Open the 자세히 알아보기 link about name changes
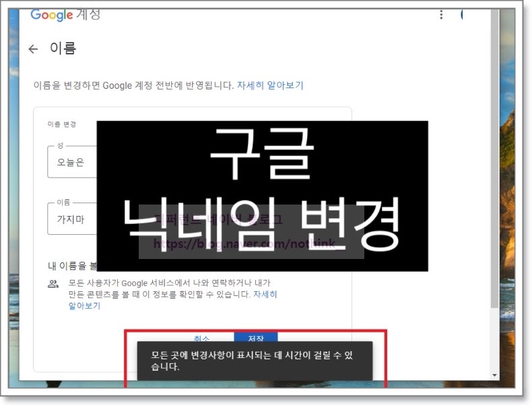 (x=270, y=85)
